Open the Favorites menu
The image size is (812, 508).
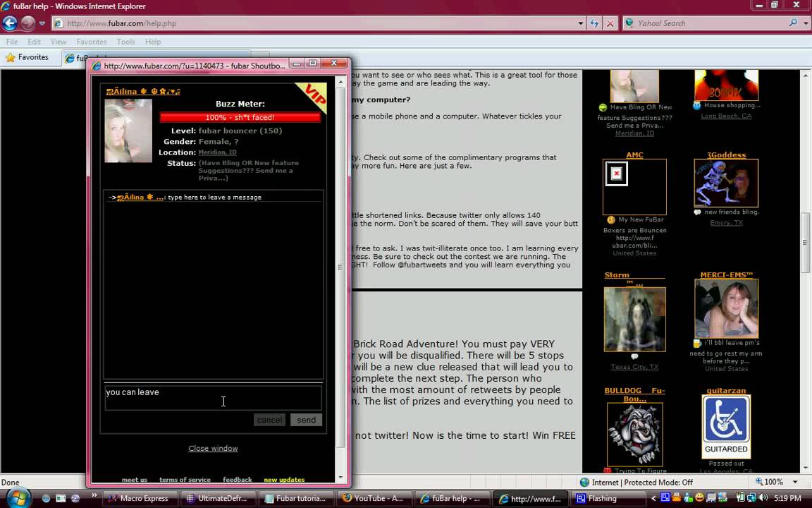point(92,42)
